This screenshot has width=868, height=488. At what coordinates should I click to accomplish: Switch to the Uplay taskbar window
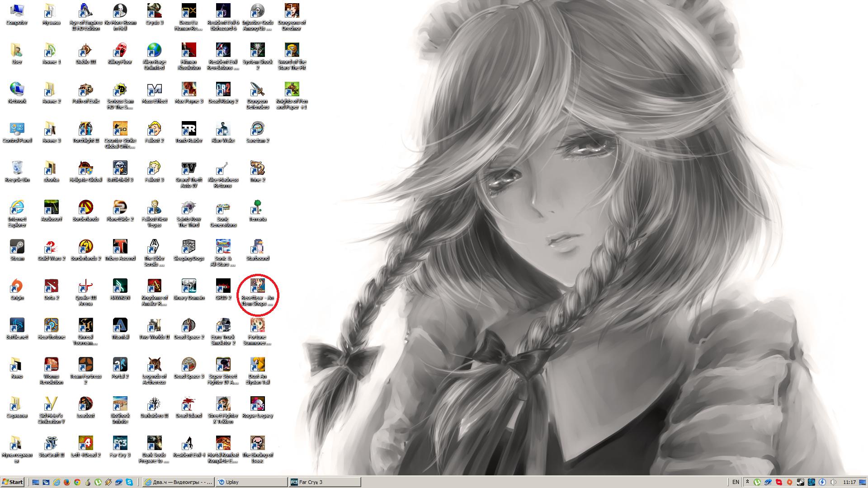coord(251,482)
